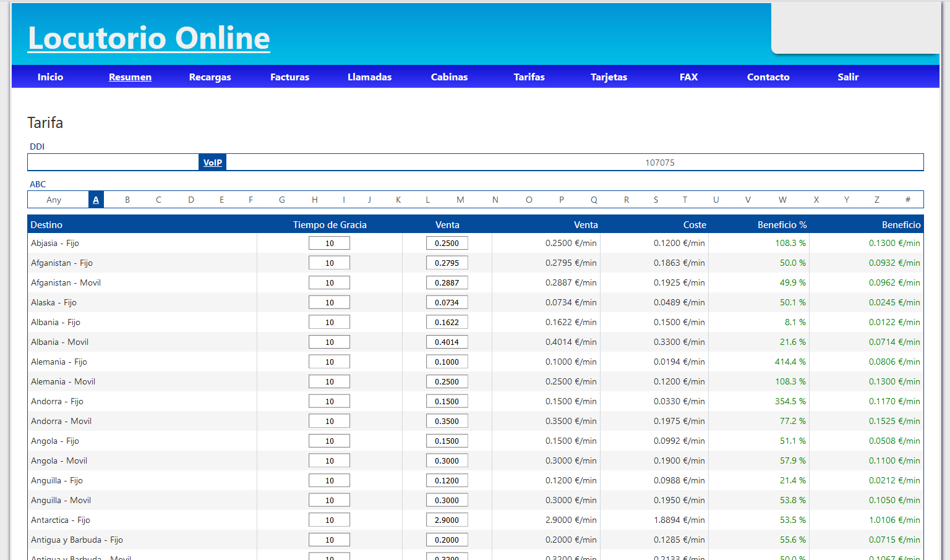Filter destinations by letter K
Screen dimensions: 950x560
[398, 200]
